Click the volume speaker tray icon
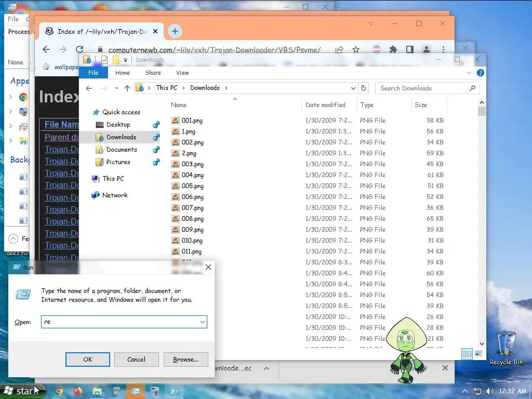The width and height of the screenshot is (532, 399). 490,391
